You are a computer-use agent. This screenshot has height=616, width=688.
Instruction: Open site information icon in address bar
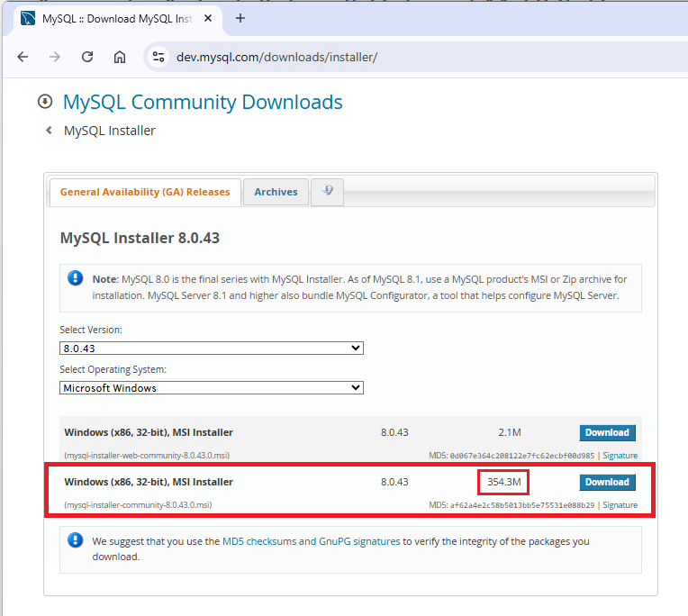[x=158, y=57]
